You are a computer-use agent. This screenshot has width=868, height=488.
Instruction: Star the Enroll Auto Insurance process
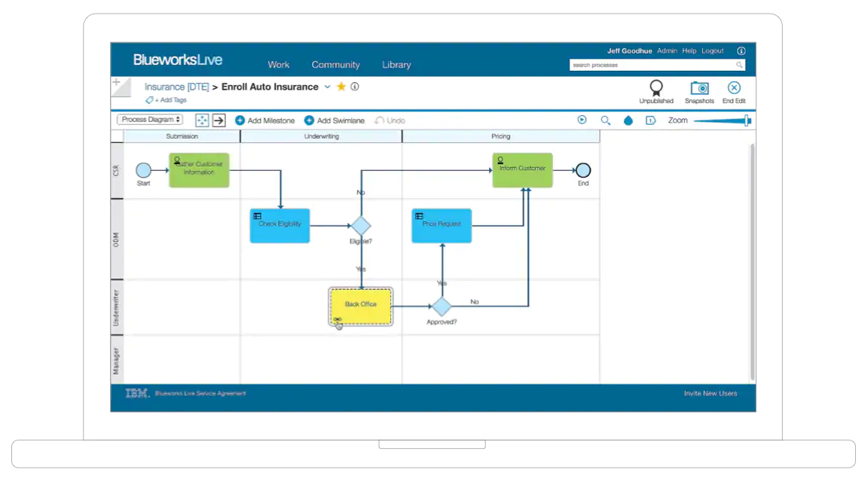point(341,87)
